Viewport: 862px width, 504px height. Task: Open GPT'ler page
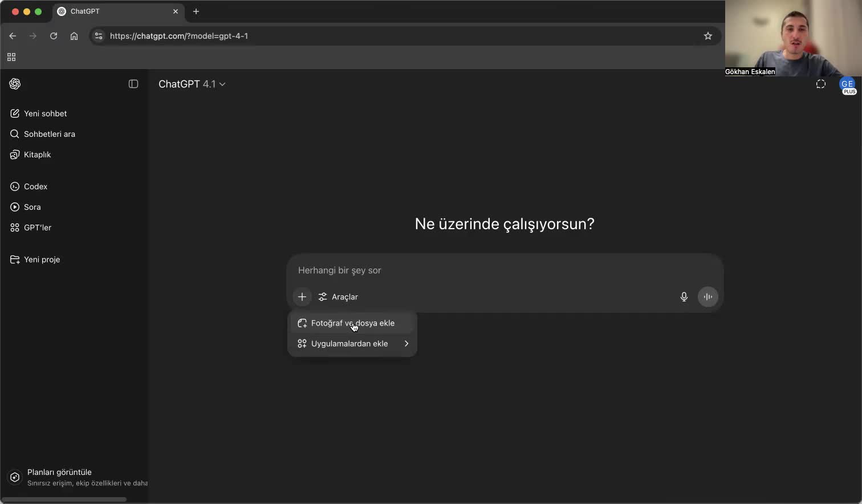click(74, 227)
